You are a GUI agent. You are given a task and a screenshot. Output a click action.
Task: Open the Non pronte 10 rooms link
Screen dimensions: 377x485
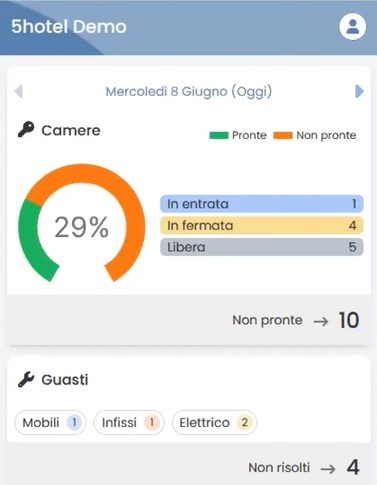click(x=296, y=320)
